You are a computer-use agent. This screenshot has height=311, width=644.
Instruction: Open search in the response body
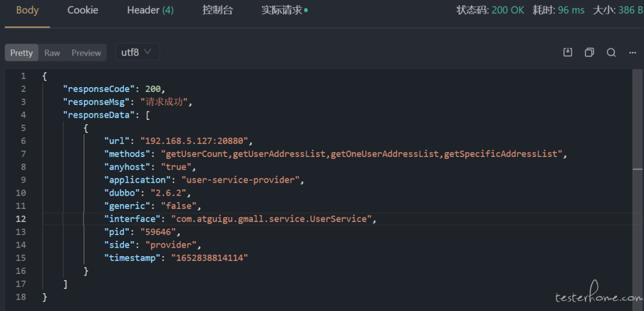(x=611, y=53)
